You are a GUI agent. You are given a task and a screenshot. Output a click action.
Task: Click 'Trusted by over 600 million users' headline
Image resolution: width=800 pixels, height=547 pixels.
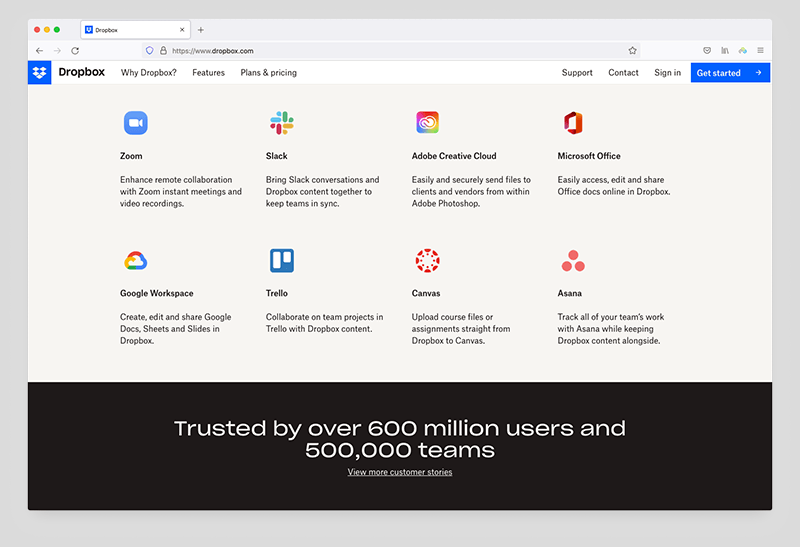(x=399, y=439)
